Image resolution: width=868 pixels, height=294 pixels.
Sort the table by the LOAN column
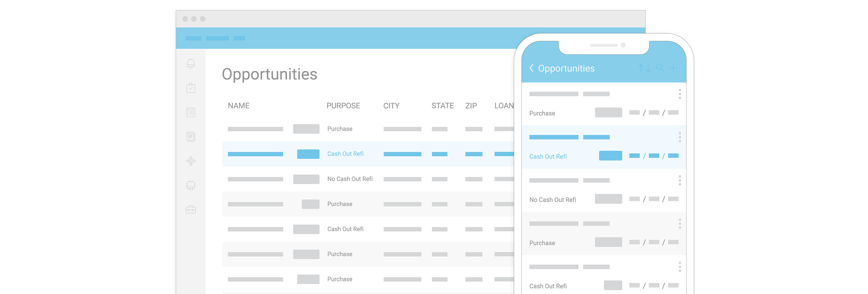(504, 106)
